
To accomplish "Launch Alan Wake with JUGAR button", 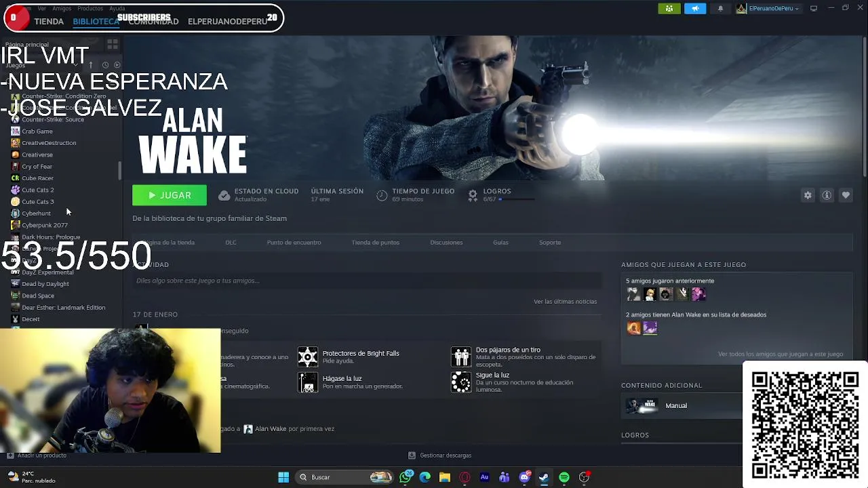I will [170, 195].
